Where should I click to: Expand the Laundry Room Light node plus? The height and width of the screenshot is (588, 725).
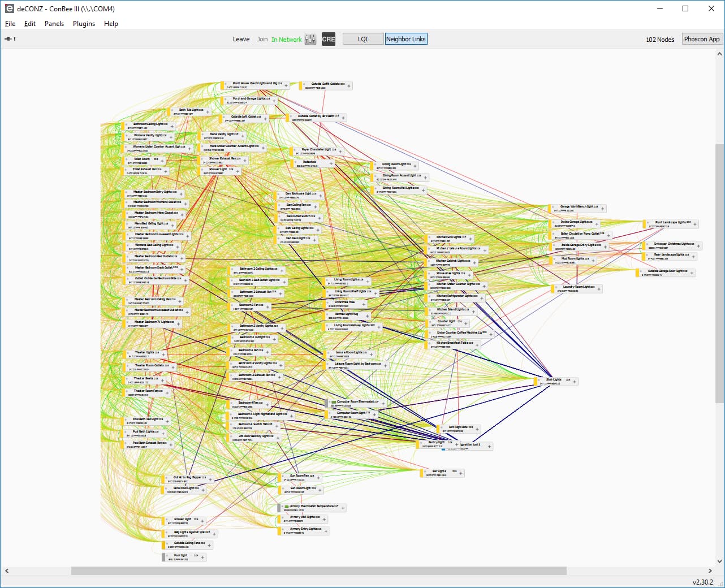click(x=599, y=289)
